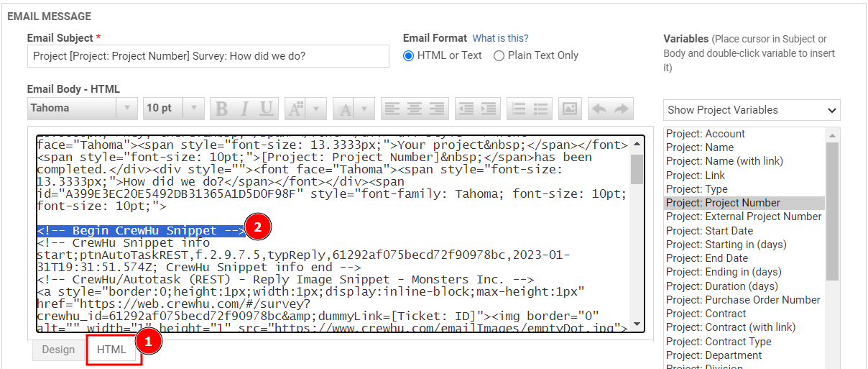The height and width of the screenshot is (369, 868).
Task: Select 'Project: Purchase Order Number' variable
Action: [743, 300]
